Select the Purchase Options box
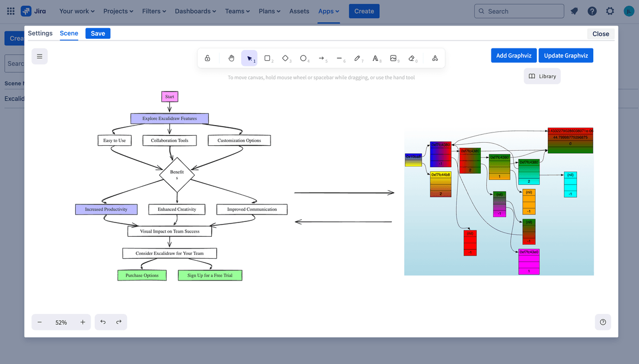This screenshot has width=639, height=364. (x=142, y=275)
